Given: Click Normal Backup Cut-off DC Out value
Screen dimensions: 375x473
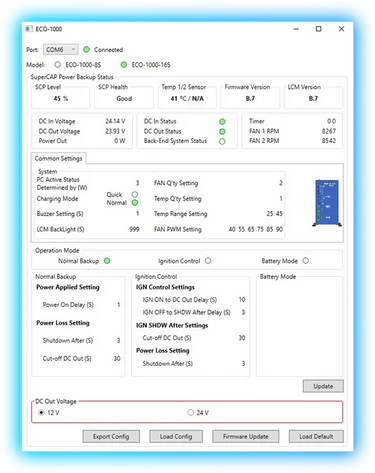Looking at the screenshot, I should (117, 359).
